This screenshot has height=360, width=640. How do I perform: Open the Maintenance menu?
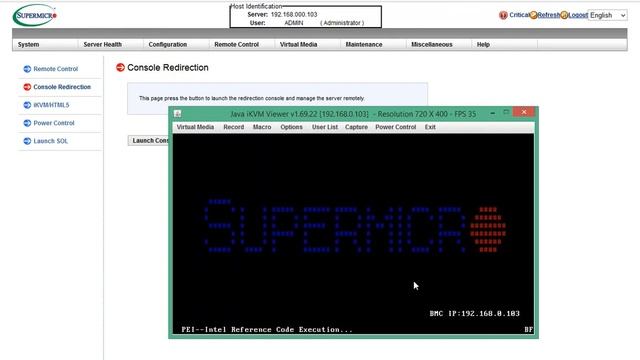coord(364,44)
